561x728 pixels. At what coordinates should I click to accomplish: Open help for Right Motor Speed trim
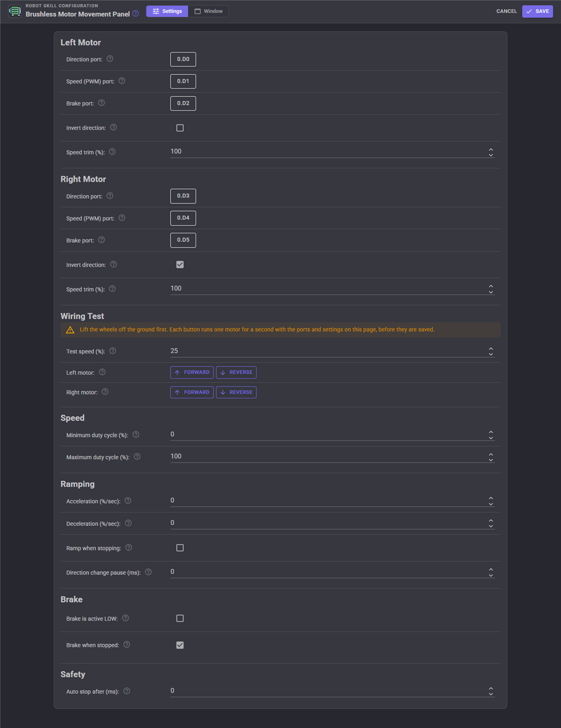click(x=112, y=289)
